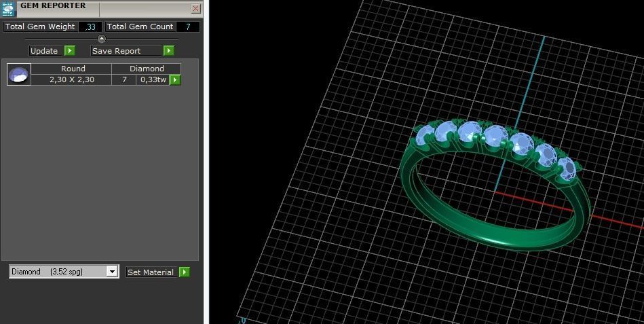Image resolution: width=644 pixels, height=324 pixels.
Task: Click the Gem Reporter panel icon
Action: 7,8
